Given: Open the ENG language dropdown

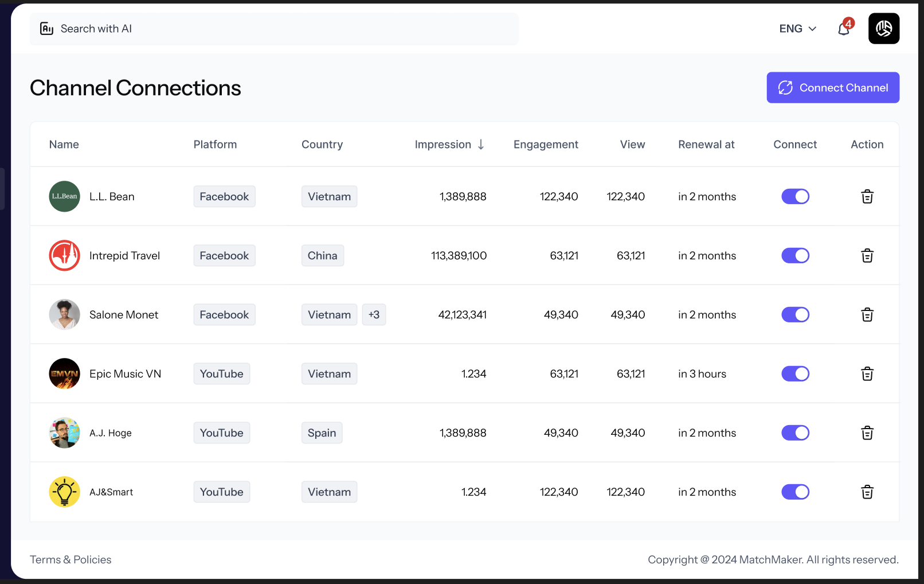Looking at the screenshot, I should 797,29.
